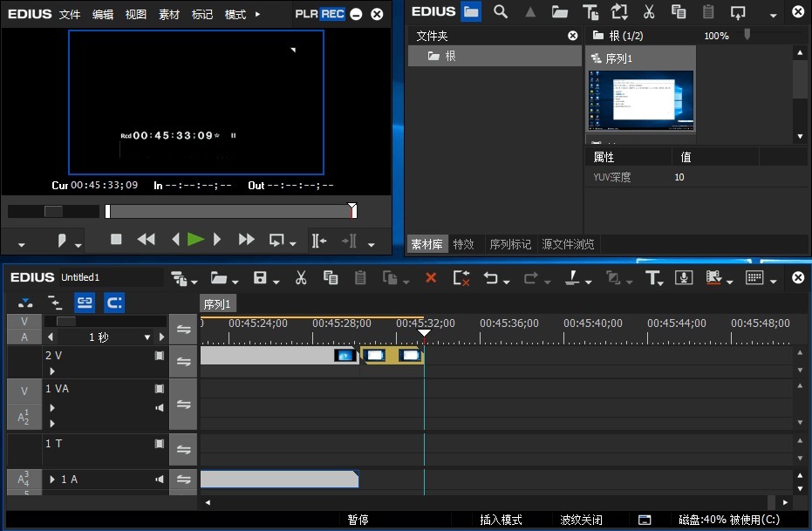812x531 pixels.
Task: Select the scissors cut icon on timeline toolbar
Action: coord(300,277)
